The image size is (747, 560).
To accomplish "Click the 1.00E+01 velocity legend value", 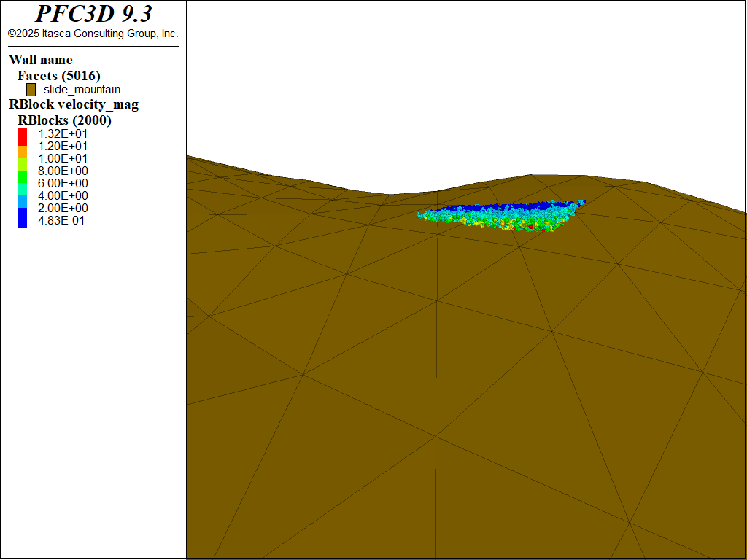I will pos(63,158).
